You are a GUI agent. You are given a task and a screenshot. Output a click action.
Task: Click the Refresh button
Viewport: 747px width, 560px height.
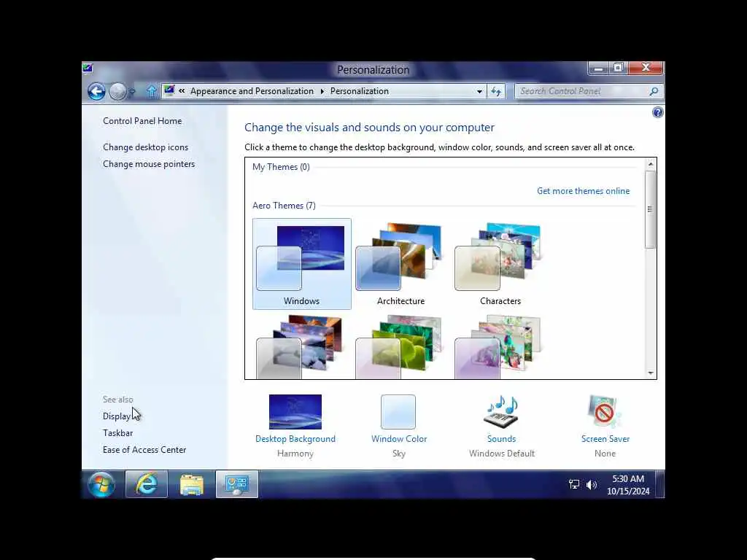pos(496,91)
